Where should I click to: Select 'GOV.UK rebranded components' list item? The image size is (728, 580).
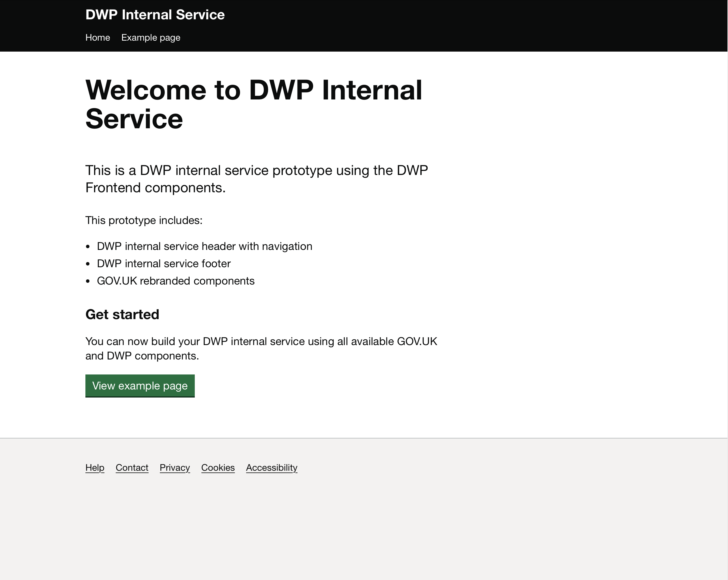click(x=176, y=281)
